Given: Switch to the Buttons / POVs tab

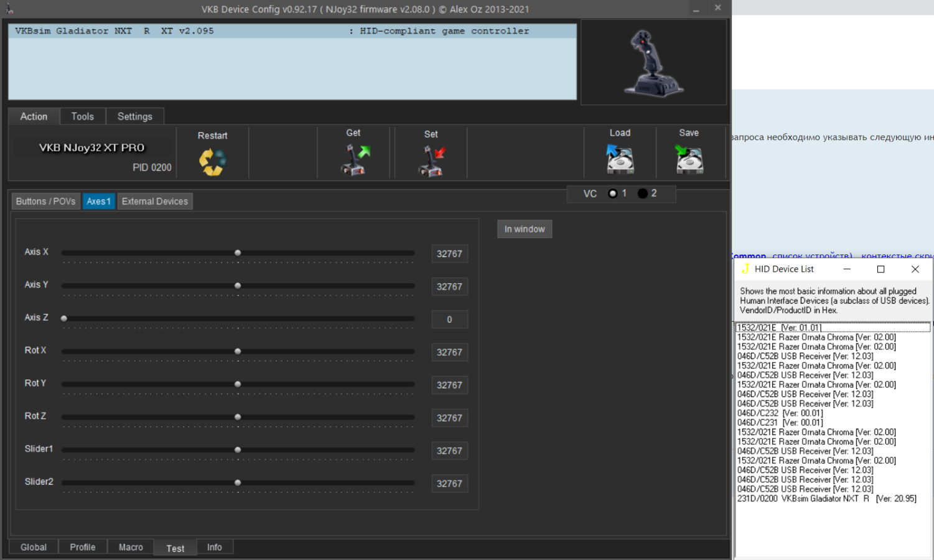Looking at the screenshot, I should [45, 202].
